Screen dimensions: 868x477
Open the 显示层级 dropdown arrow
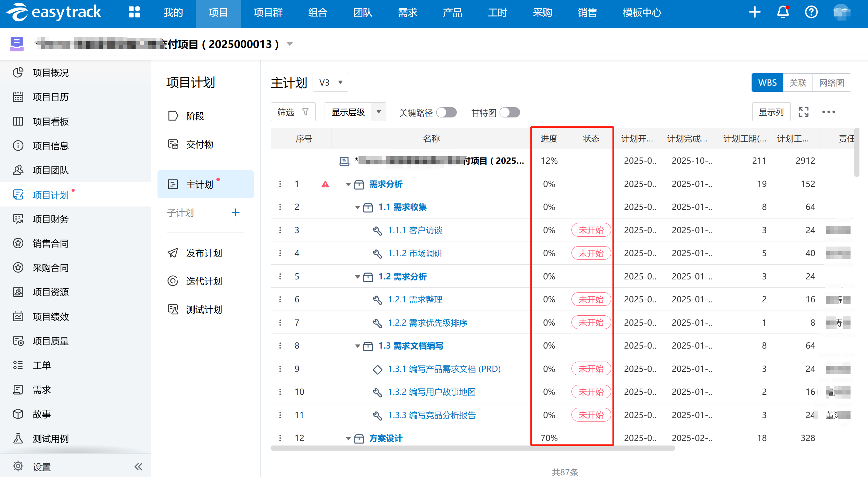pos(379,112)
